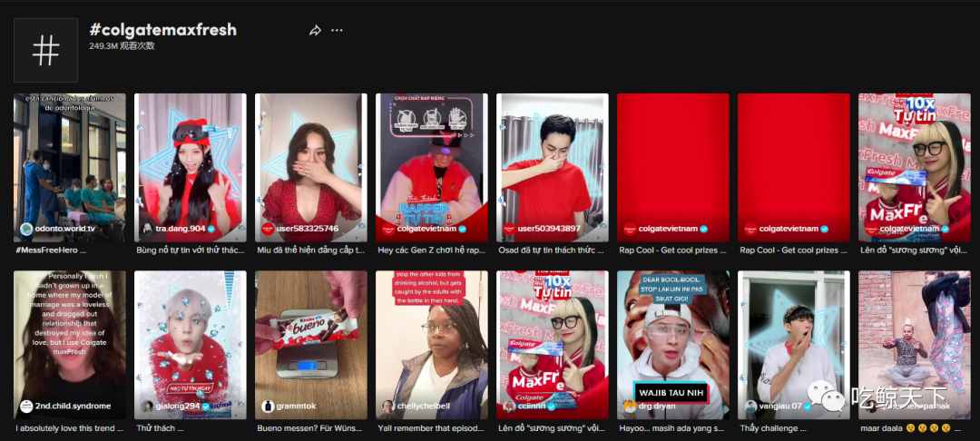Open tra.dang.904 username link
980x441 pixels.
tap(181, 229)
